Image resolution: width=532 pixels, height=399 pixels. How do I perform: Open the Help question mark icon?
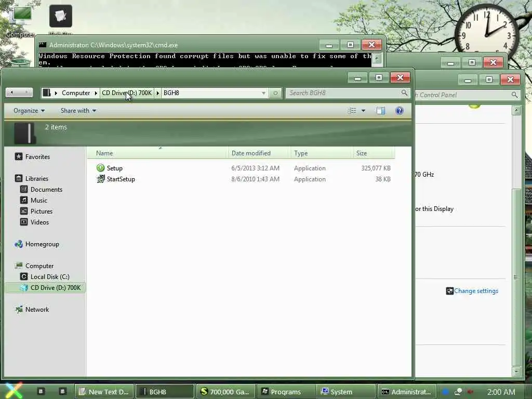tap(400, 111)
